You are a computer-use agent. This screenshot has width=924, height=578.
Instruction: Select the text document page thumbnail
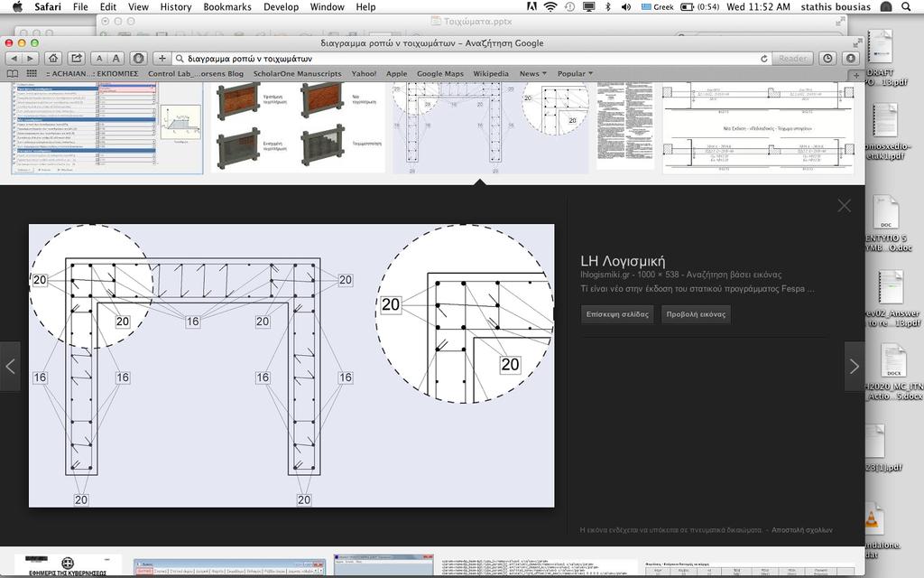coord(625,126)
